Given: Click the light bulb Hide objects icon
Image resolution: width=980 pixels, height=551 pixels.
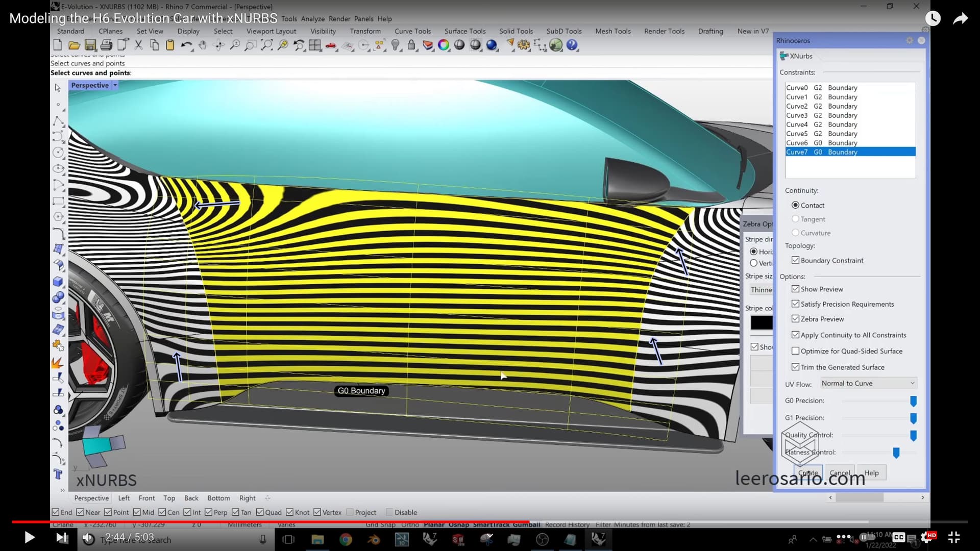Looking at the screenshot, I should (x=396, y=45).
